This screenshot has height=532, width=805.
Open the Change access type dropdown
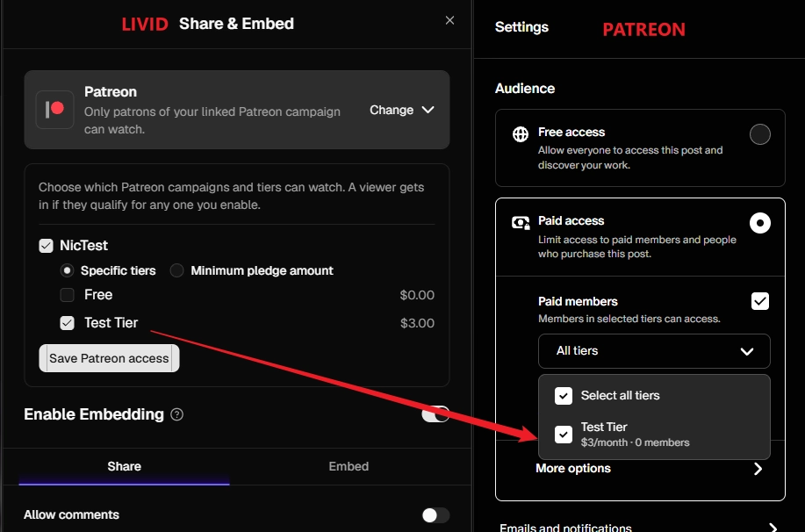402,110
